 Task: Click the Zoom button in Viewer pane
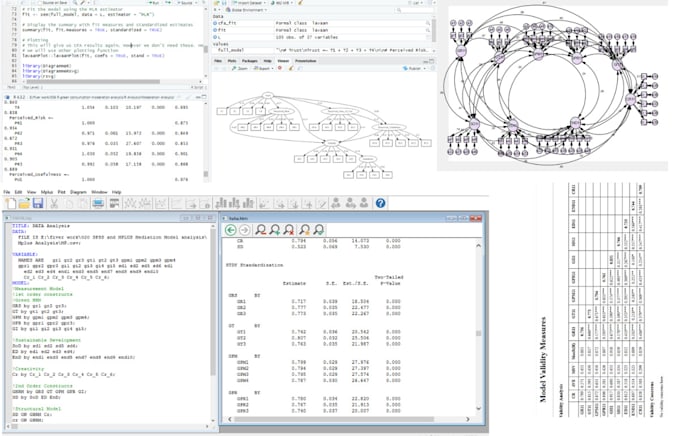239,69
